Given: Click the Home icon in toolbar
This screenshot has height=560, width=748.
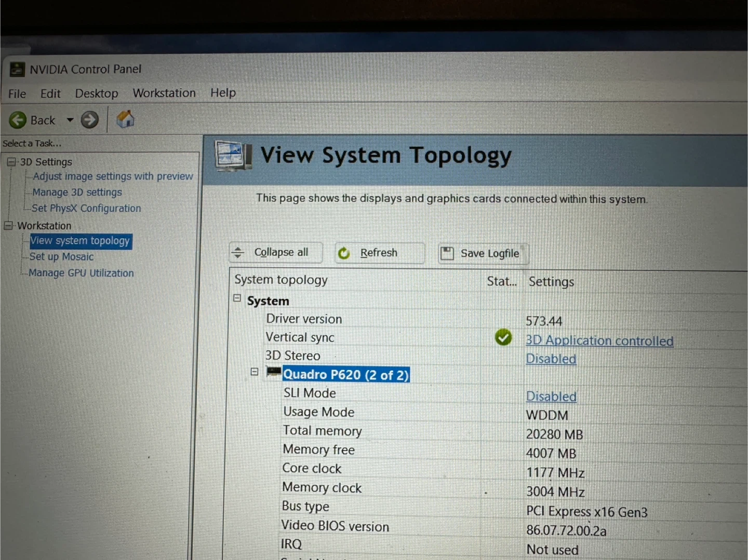Looking at the screenshot, I should coord(125,119).
